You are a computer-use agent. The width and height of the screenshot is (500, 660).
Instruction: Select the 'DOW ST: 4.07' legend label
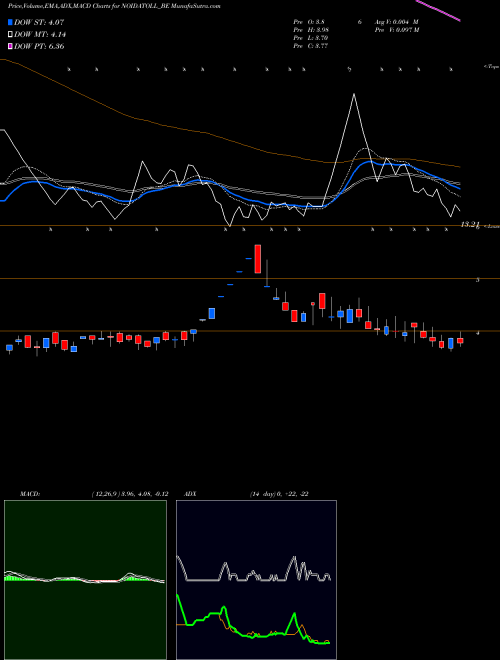point(39,22)
